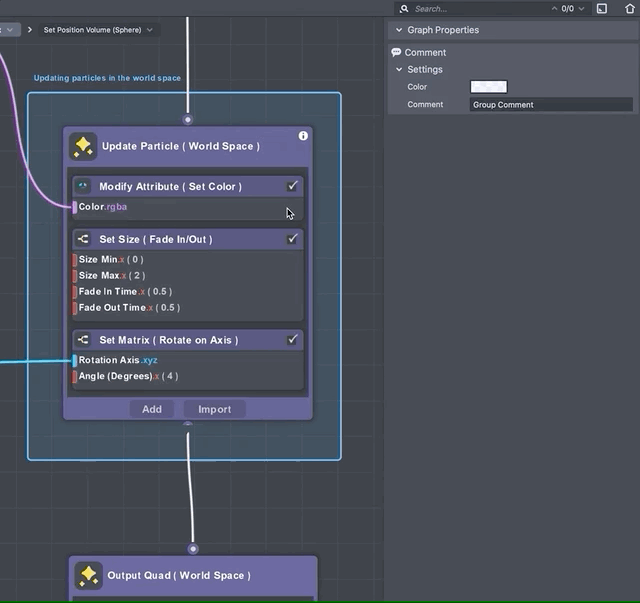640x603 pixels.
Task: Click the Import button on Update Particle node
Action: pos(214,409)
